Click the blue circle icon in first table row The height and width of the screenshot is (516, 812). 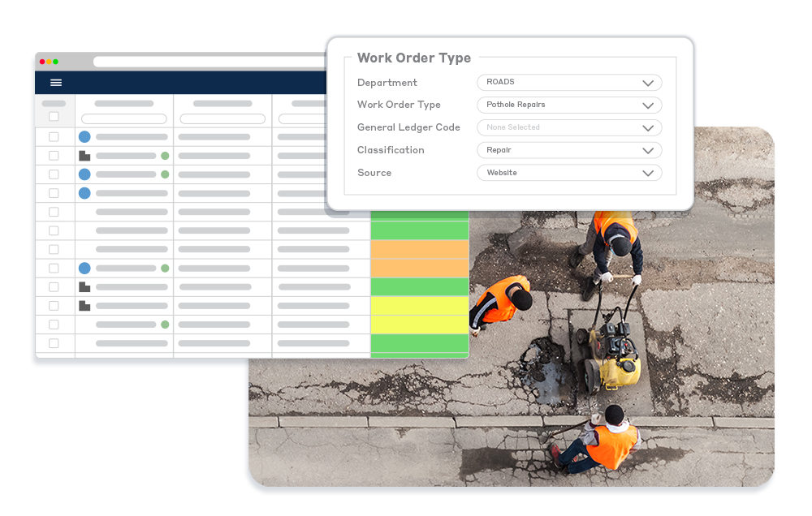(84, 136)
